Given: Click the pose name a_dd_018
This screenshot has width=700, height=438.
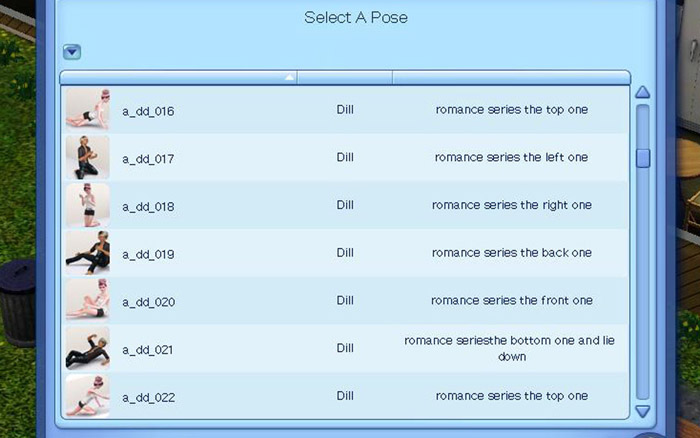Looking at the screenshot, I should pos(148,207).
